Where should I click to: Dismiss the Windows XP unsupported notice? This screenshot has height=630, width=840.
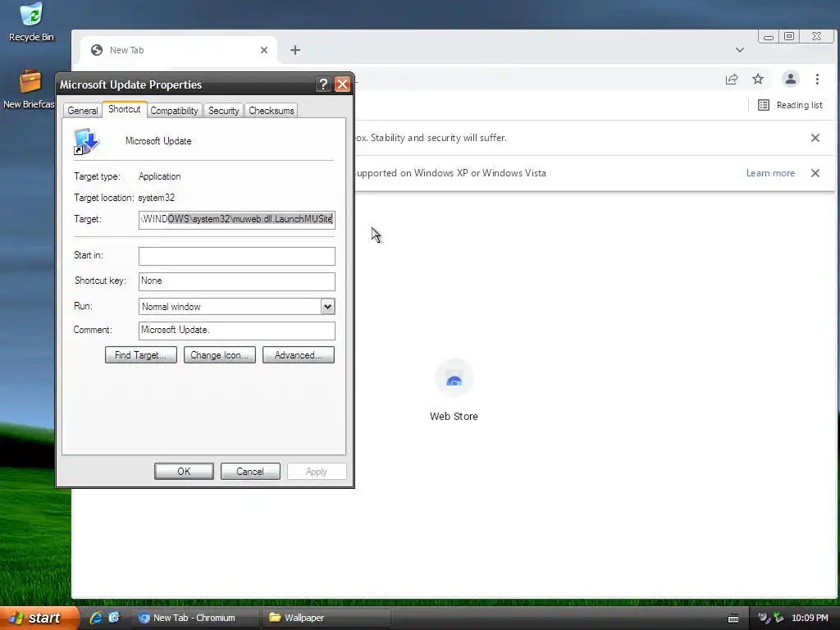[x=815, y=173]
